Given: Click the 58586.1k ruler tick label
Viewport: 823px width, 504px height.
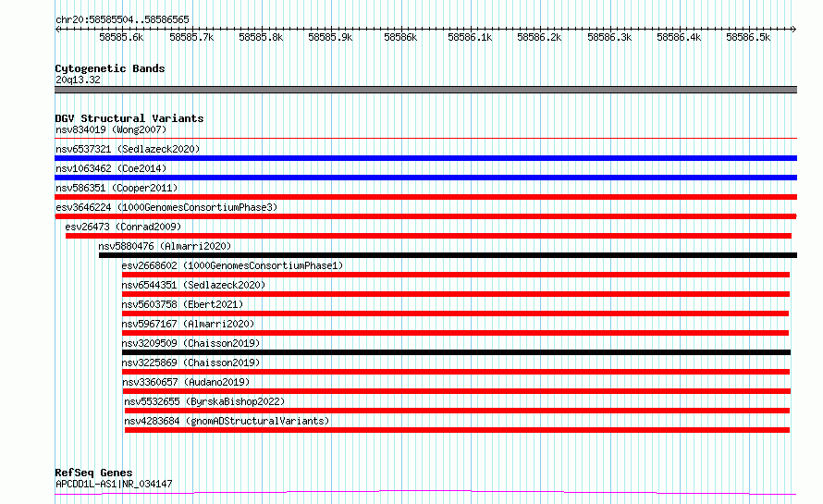Looking at the screenshot, I should (470, 37).
